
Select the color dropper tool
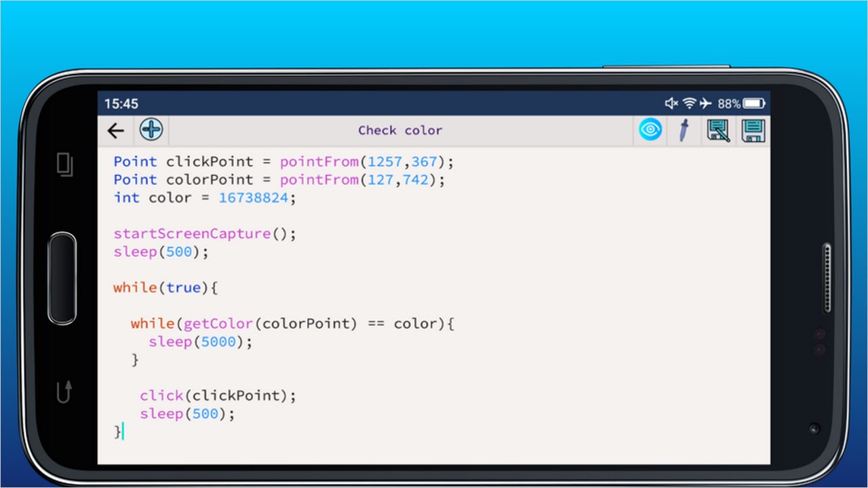pos(684,130)
